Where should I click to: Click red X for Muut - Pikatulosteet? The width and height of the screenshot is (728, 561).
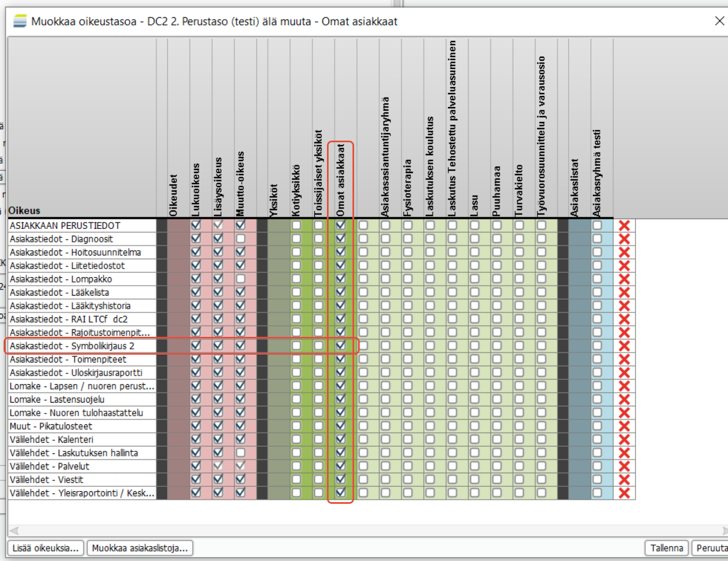click(x=624, y=426)
